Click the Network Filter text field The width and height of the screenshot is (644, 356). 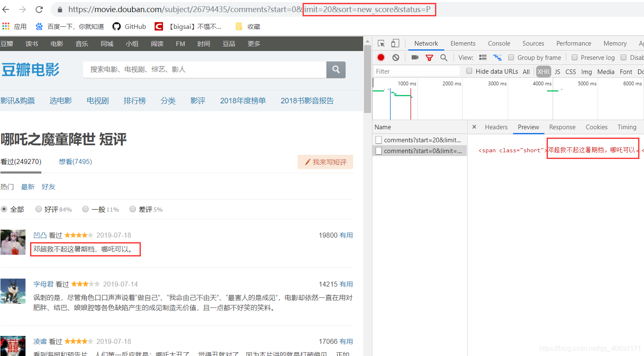point(416,72)
